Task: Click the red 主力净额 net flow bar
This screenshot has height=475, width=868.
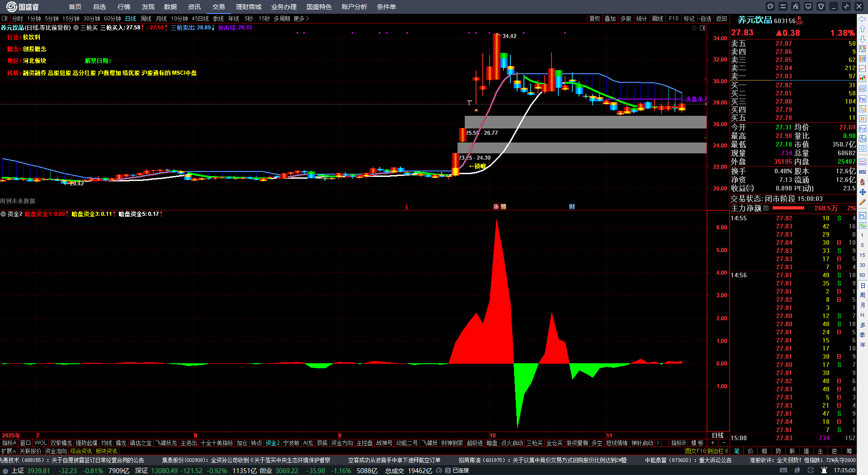Action: (x=788, y=208)
